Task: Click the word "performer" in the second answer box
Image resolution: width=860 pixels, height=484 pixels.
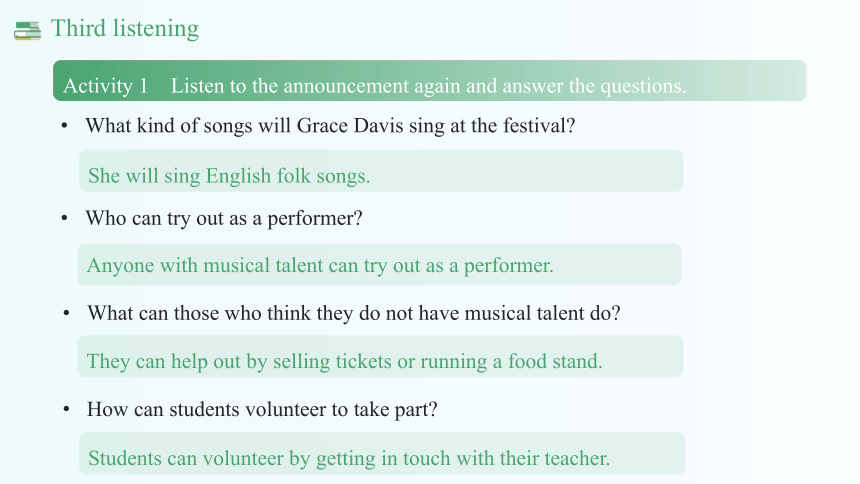Action: [508, 266]
